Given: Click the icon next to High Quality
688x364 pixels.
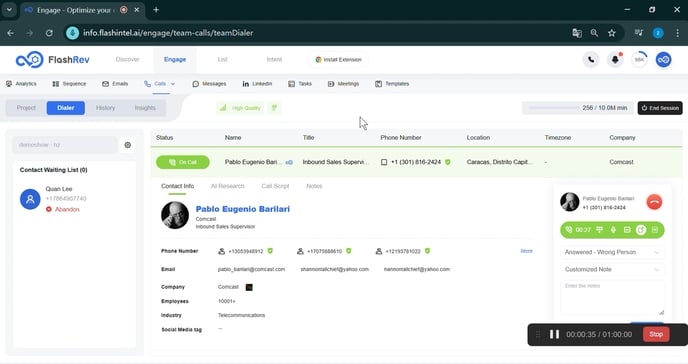Looking at the screenshot, I should pos(274,108).
